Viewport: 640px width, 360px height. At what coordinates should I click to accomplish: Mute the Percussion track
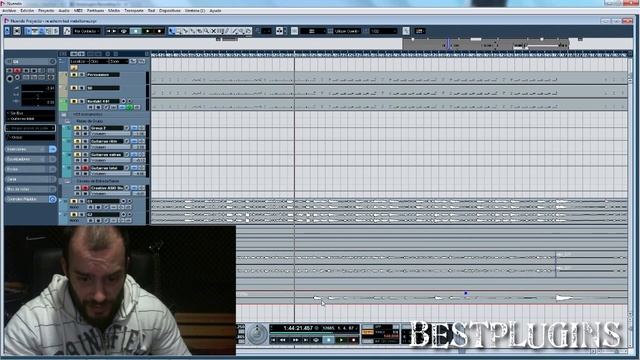(x=74, y=75)
